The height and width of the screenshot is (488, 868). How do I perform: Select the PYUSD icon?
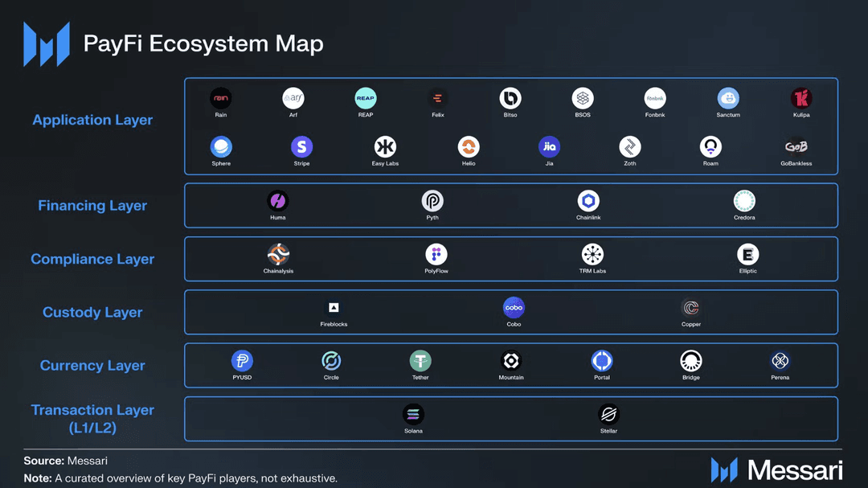[x=242, y=361]
